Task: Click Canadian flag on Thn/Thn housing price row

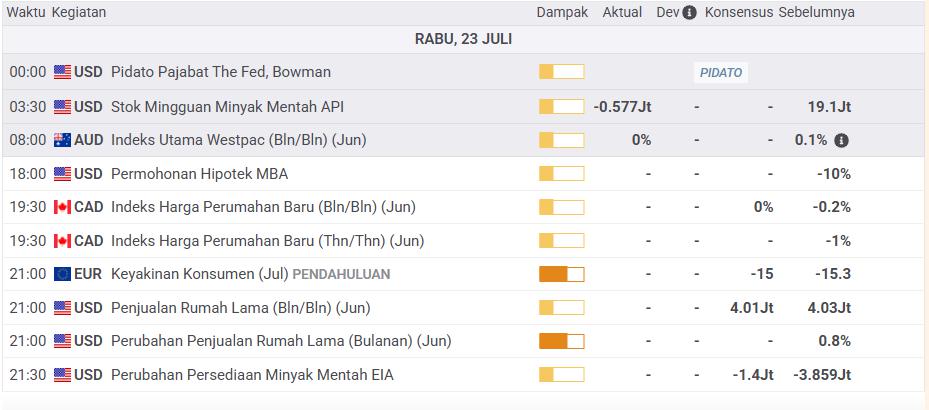Action: 62,241
